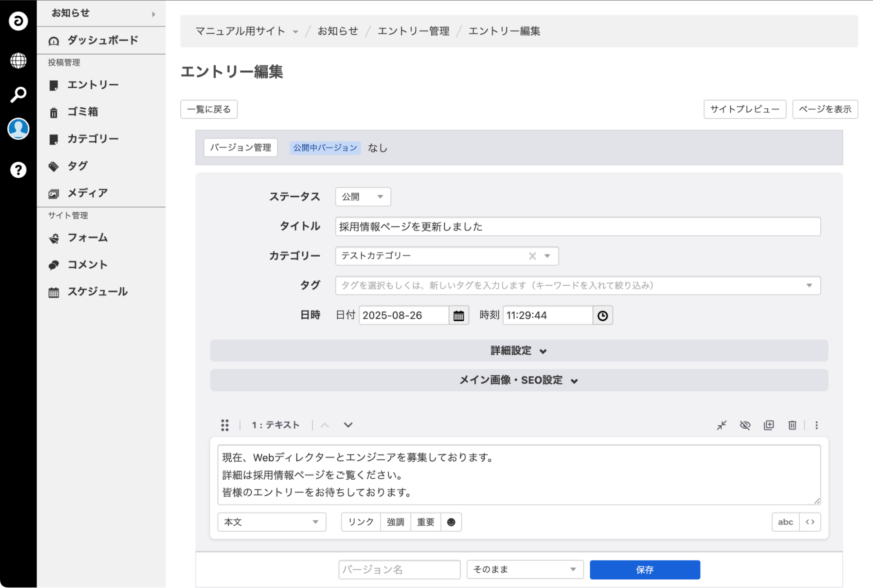The image size is (873, 588).
Task: Expand the 詳細設定 section
Action: tap(518, 351)
